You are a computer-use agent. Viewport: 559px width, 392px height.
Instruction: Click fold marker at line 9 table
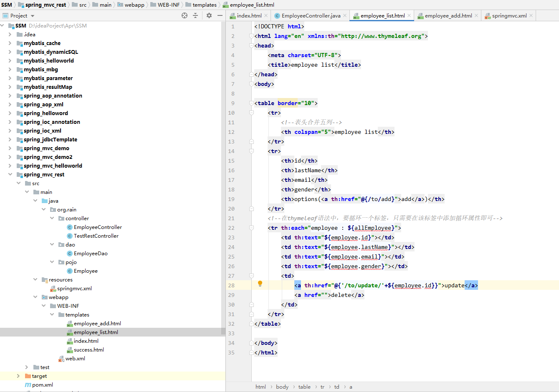(251, 103)
